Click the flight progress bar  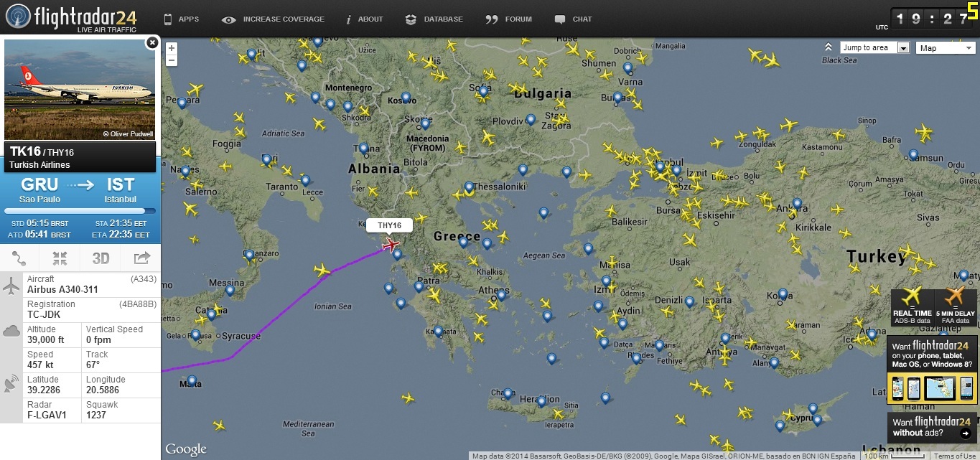(x=80, y=211)
